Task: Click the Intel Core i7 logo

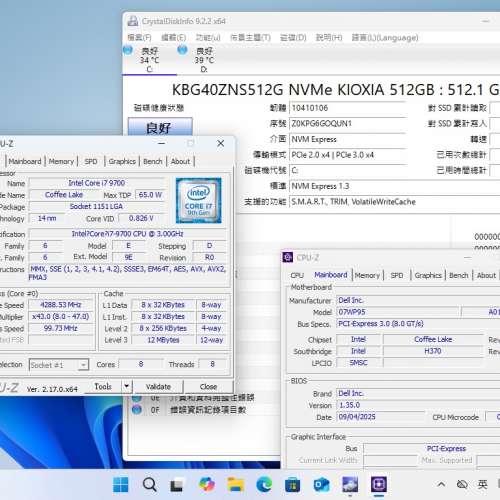Action: point(199,200)
